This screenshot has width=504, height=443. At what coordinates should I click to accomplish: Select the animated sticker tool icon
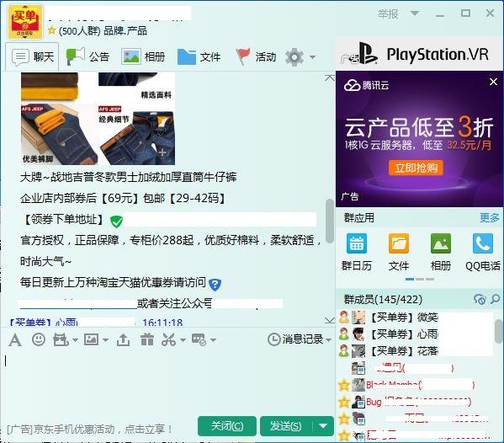pyautogui.click(x=61, y=339)
